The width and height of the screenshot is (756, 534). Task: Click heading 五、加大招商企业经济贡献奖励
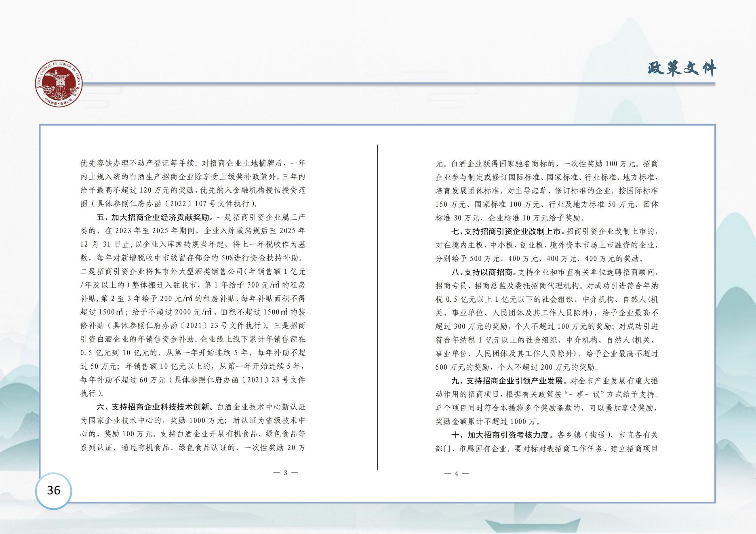tap(153, 217)
